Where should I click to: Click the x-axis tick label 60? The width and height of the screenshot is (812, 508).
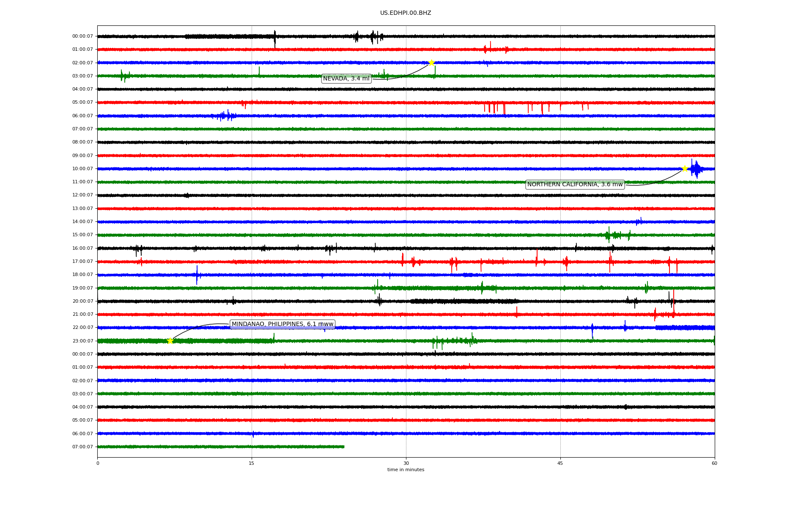pyautogui.click(x=714, y=463)
